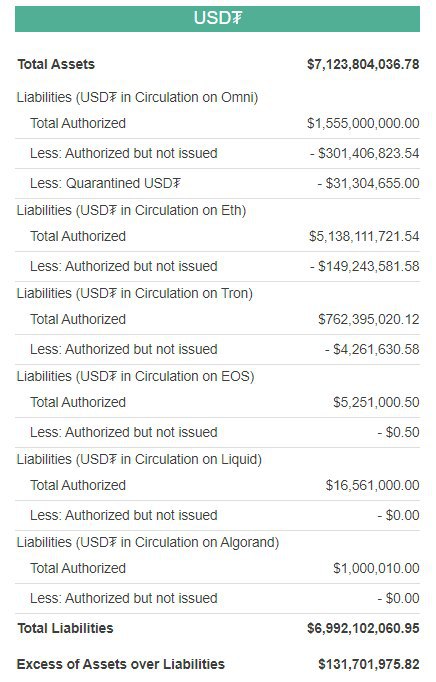Click Liquid Total Authorized $16,561,000.00 value
The width and height of the screenshot is (436, 682).
[372, 485]
